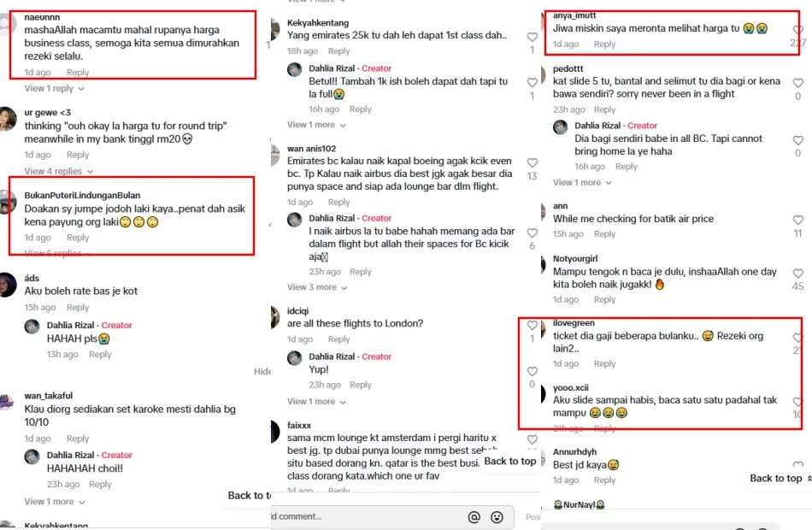This screenshot has width=812, height=530.
Task: Heart ann's batik air price comment
Action: coord(798,221)
